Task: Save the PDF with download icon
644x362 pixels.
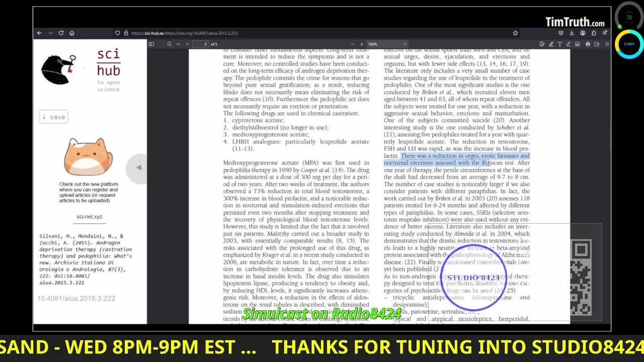Action: 597,44
